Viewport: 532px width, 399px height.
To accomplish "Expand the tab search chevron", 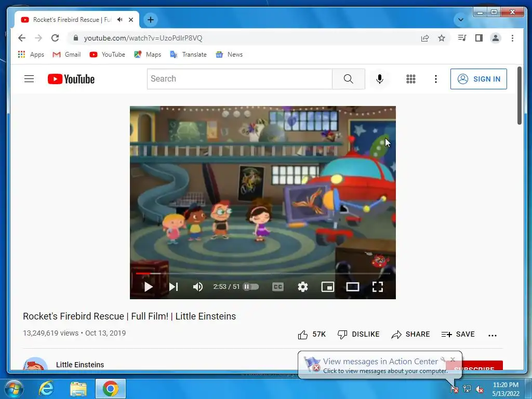I will pyautogui.click(x=460, y=20).
